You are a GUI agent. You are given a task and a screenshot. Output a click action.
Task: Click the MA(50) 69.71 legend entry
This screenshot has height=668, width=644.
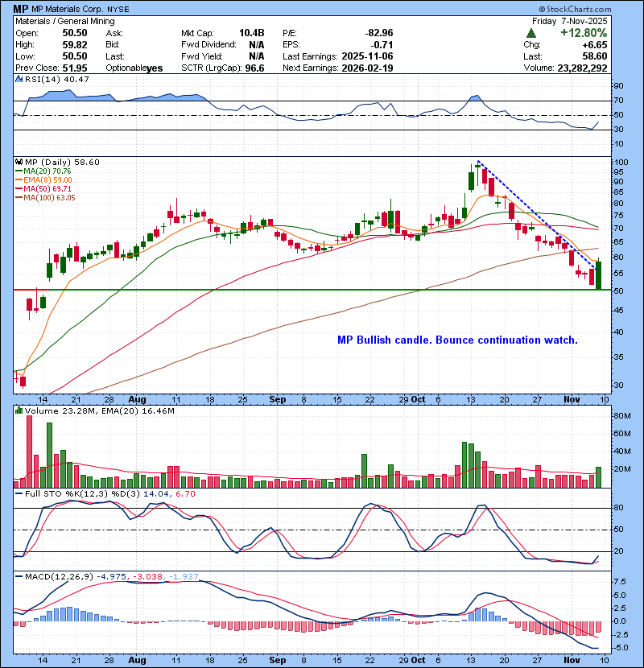[x=43, y=188]
